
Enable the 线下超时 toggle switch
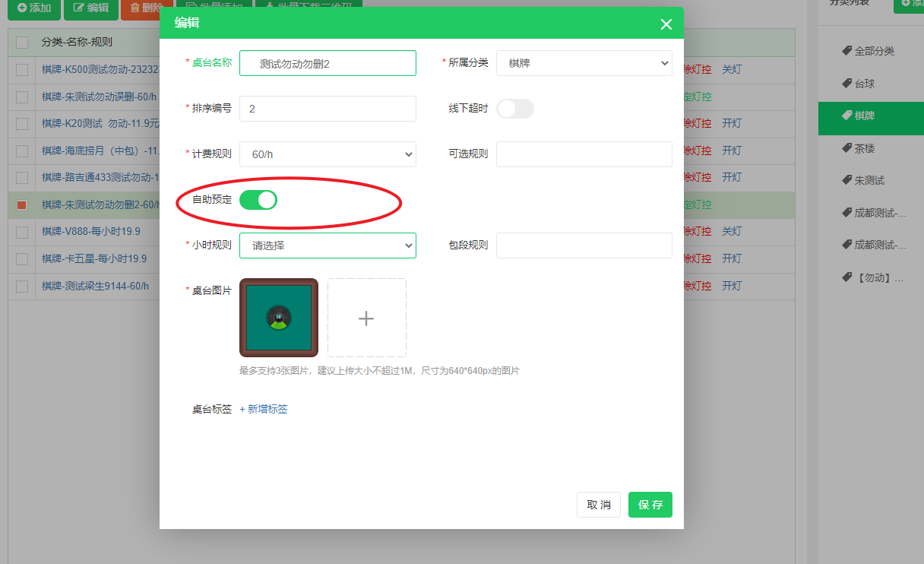click(x=514, y=109)
